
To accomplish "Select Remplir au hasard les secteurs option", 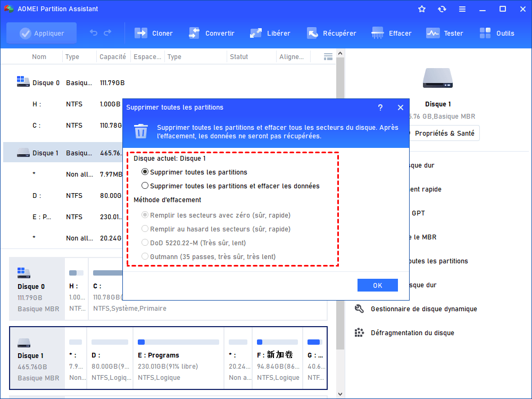I will 216,229.
